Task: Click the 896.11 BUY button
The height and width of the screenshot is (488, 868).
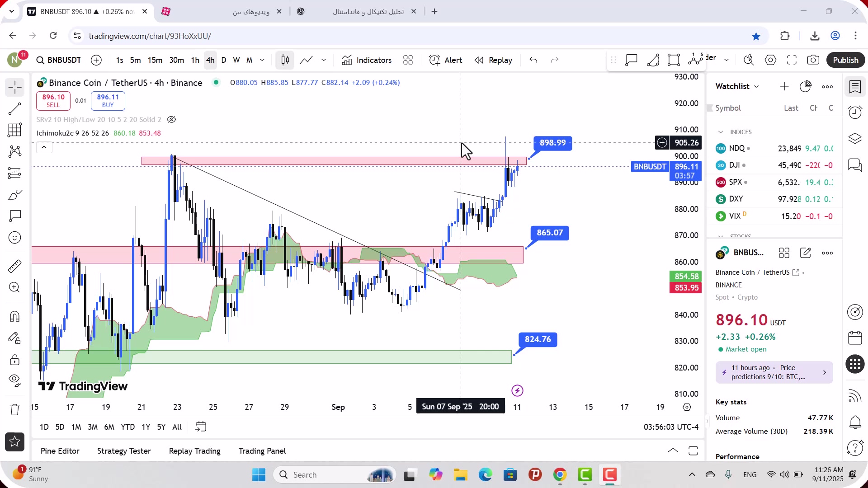Action: point(108,101)
